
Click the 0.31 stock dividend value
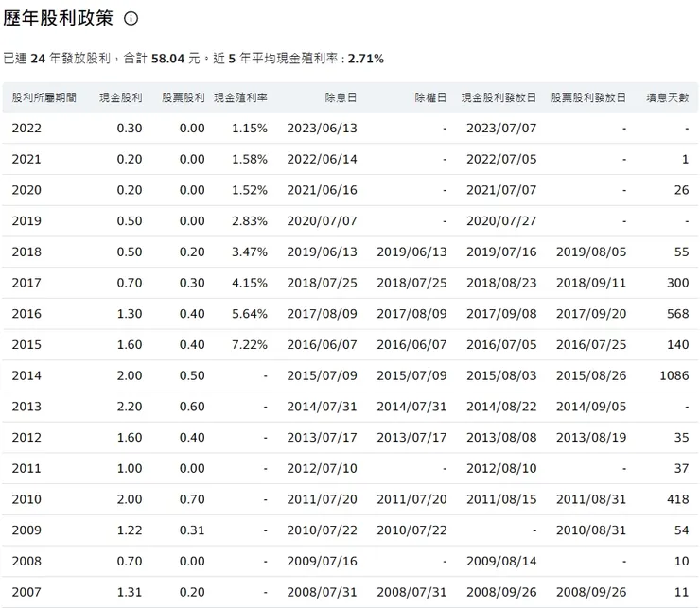point(192,530)
